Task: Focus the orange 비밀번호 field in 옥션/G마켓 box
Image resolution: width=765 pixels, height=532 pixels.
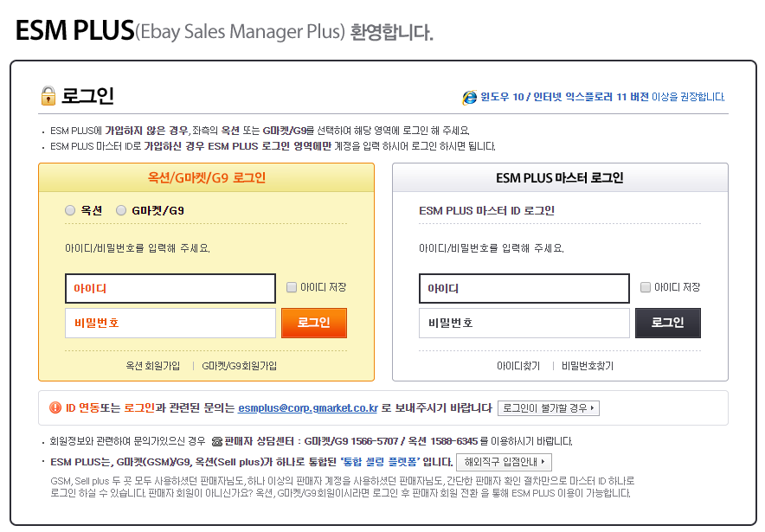Action: 170,323
